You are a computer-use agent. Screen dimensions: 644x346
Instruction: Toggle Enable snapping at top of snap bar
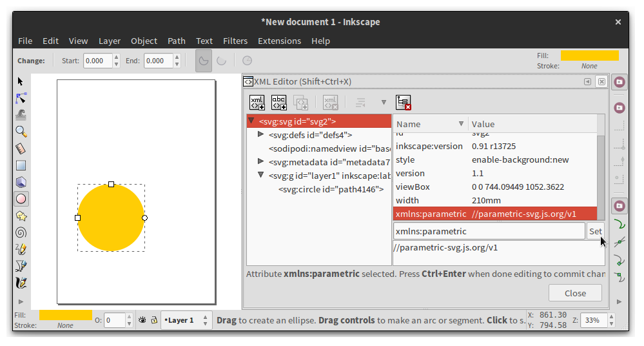[620, 82]
